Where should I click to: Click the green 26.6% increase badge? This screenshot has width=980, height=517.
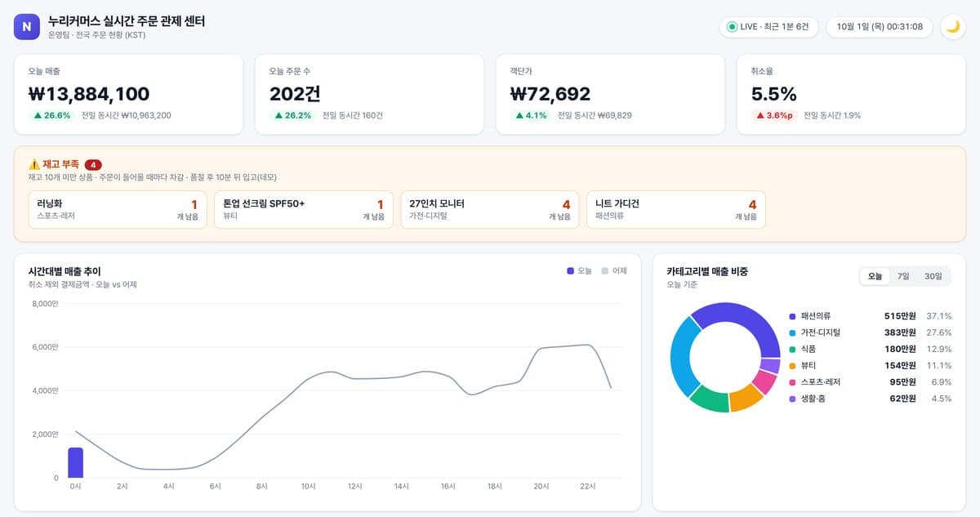[x=52, y=115]
